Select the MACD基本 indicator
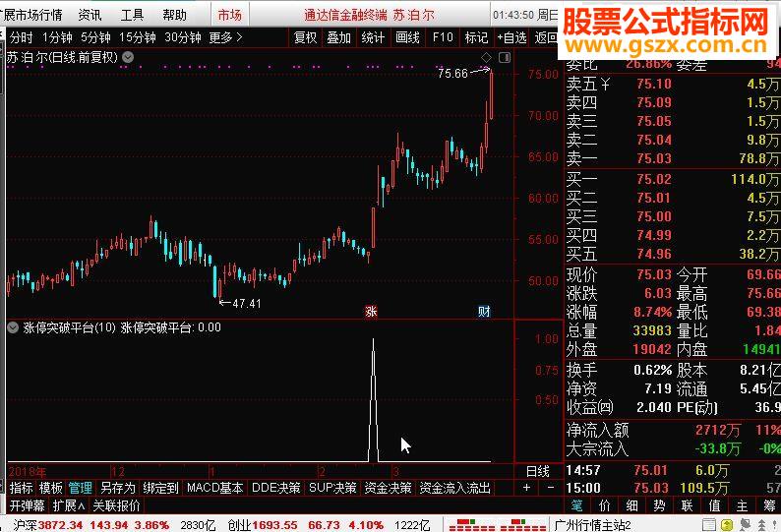781x532 pixels. pos(214,488)
